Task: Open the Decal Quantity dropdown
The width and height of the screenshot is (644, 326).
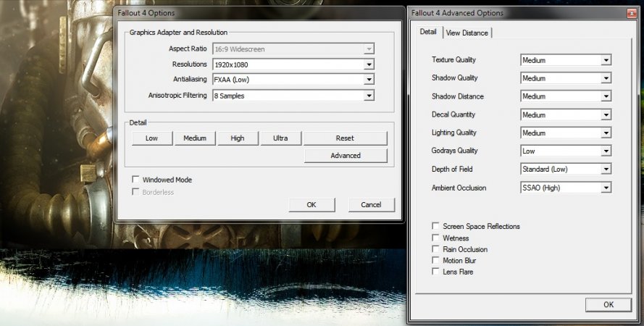Action: [x=566, y=114]
